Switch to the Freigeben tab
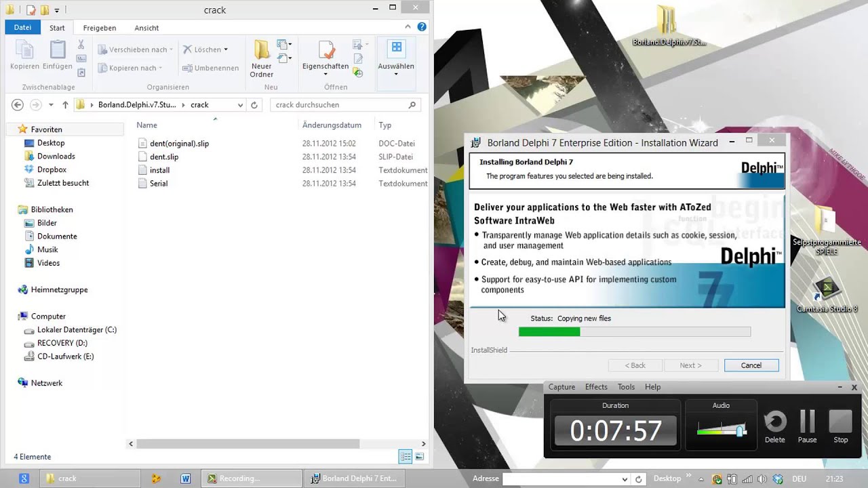Screen dimensions: 868x488 pos(100,28)
